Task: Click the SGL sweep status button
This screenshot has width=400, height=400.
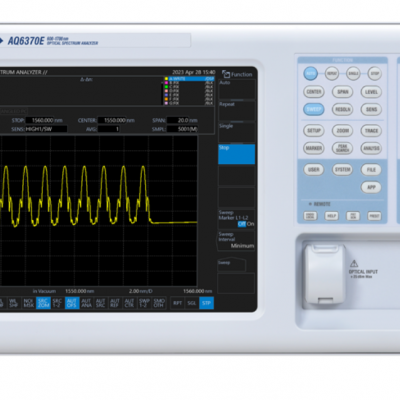Action: (x=192, y=303)
